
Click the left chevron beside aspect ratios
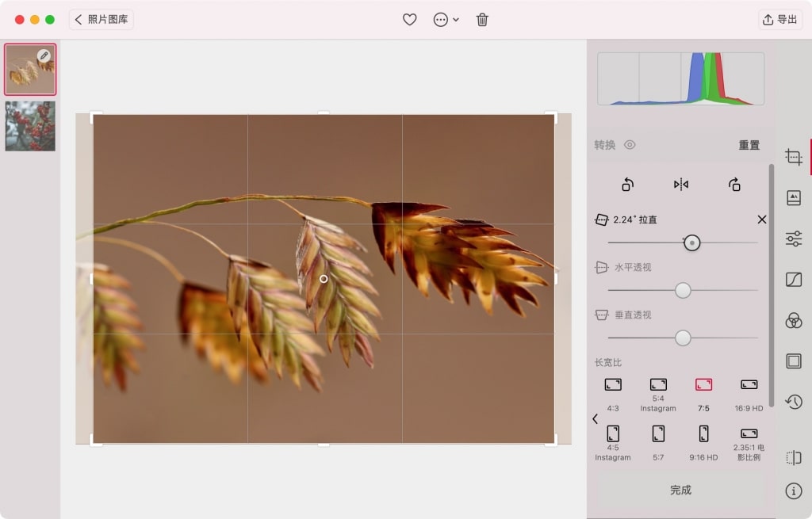596,419
